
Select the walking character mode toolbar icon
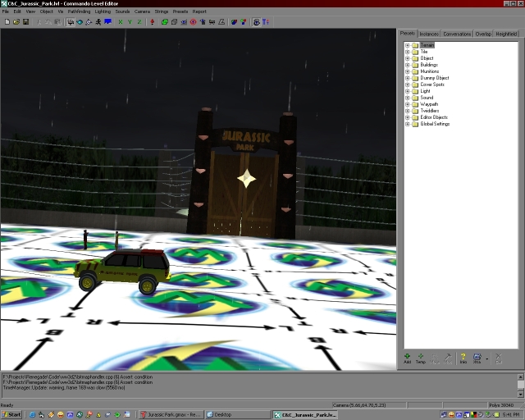(x=98, y=22)
